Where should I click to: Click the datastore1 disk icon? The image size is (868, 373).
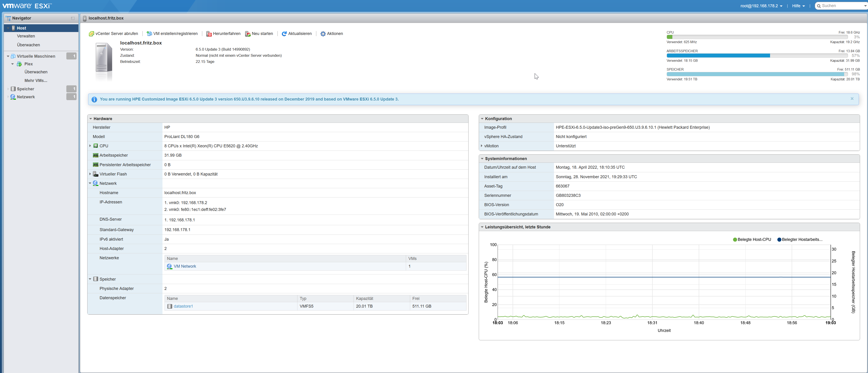pos(170,306)
